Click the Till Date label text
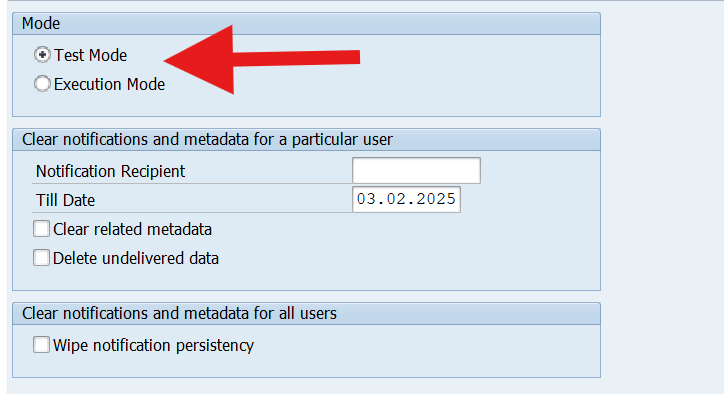Viewport: 724px width, 394px height. pyautogui.click(x=66, y=200)
